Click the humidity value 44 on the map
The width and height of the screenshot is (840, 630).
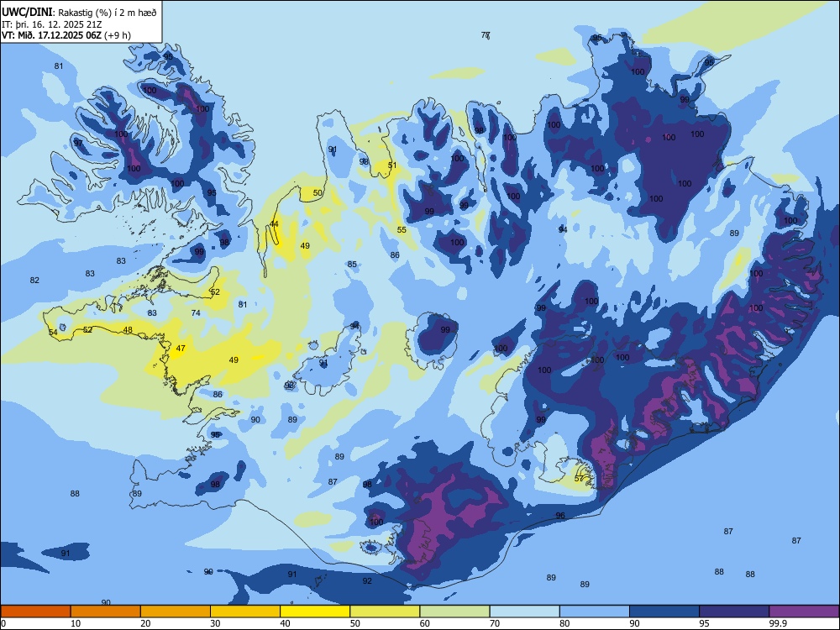tap(274, 224)
